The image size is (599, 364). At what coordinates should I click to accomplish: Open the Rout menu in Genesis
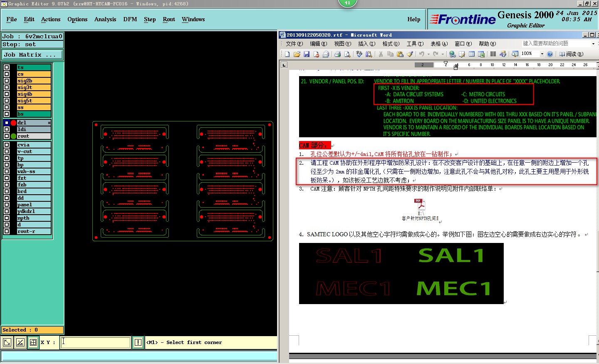[x=169, y=19]
